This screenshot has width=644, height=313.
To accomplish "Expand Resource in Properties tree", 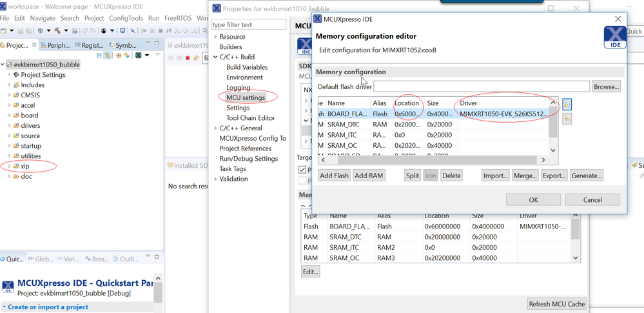I will 215,37.
